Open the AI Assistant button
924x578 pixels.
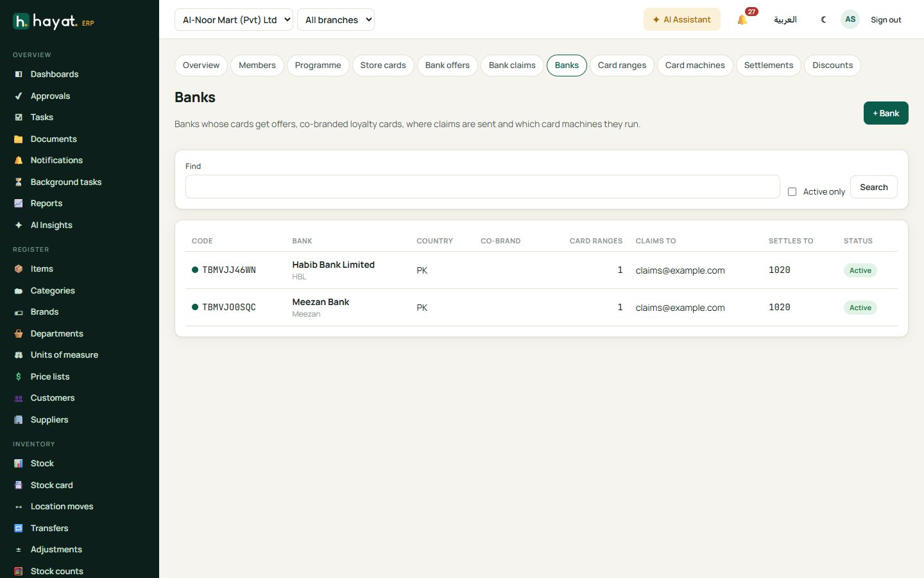coord(681,19)
